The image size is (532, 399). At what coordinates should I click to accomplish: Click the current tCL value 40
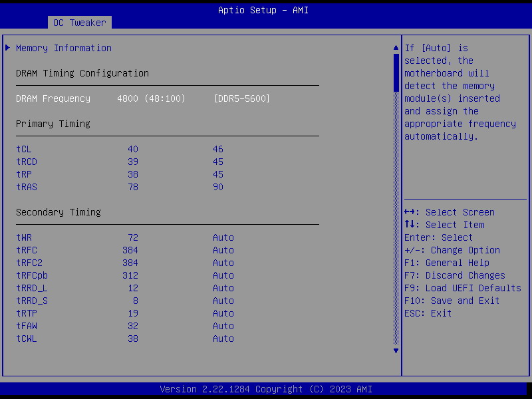[x=133, y=149]
